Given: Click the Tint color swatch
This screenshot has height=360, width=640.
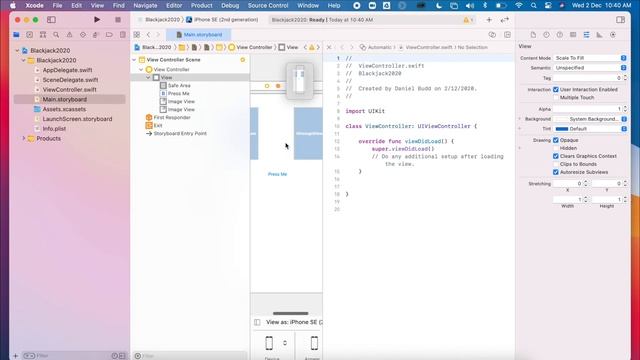Looking at the screenshot, I should coord(562,129).
